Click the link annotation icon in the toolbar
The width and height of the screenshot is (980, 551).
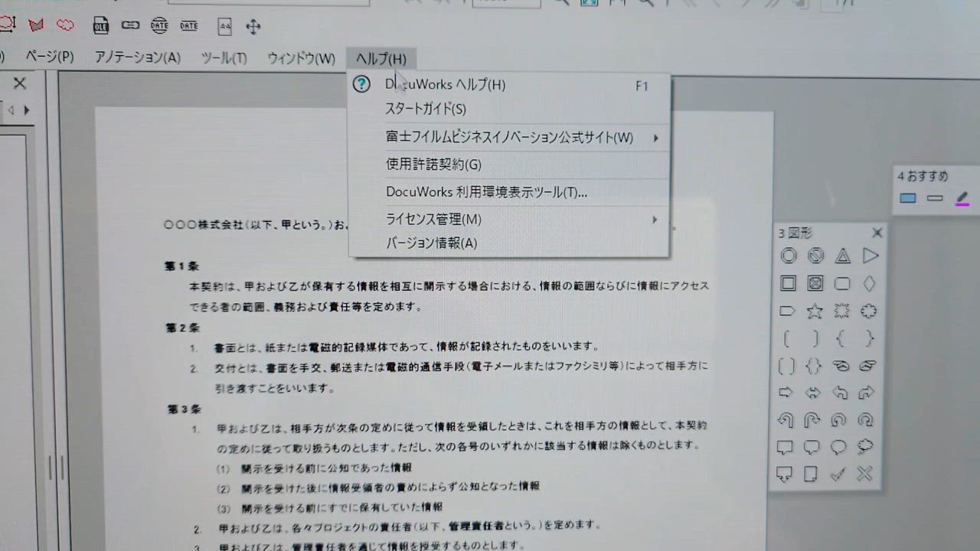click(129, 25)
